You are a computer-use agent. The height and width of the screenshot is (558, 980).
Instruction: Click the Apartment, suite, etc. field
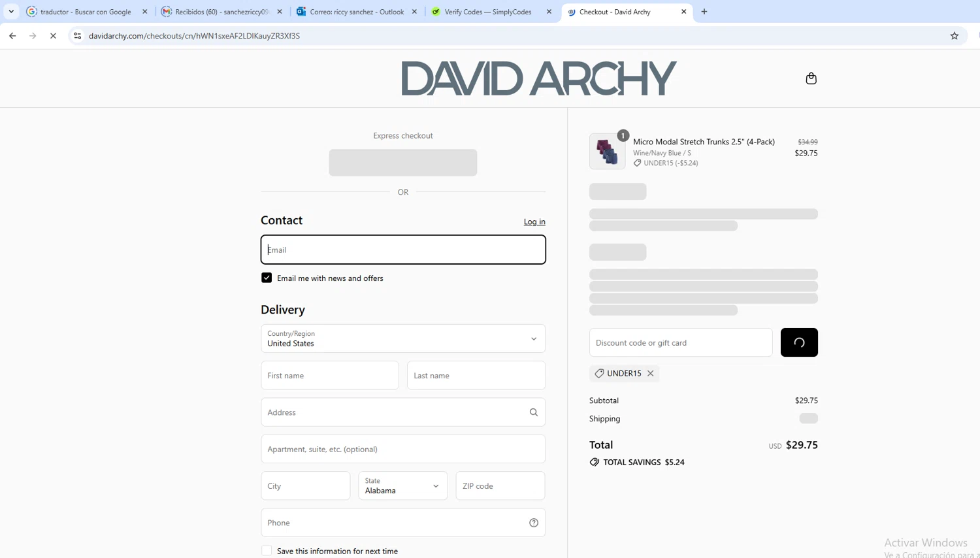click(x=403, y=449)
